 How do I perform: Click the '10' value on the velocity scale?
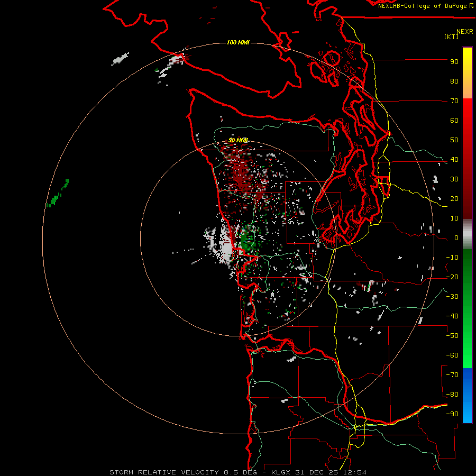coord(454,218)
